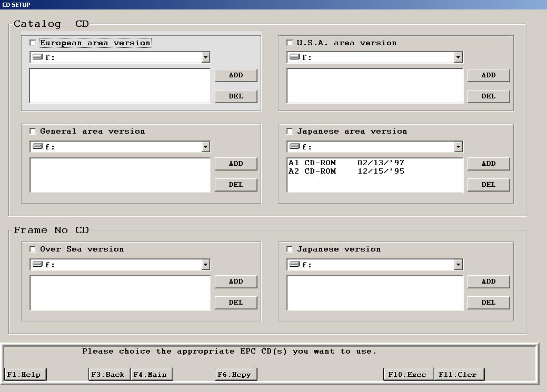547x392 pixels.
Task: Click ADD button in European area version
Action: point(236,75)
